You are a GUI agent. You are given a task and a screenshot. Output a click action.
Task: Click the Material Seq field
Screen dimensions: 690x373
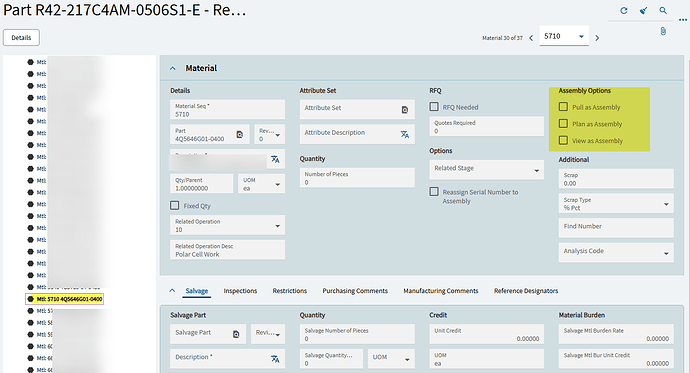pyautogui.click(x=228, y=110)
